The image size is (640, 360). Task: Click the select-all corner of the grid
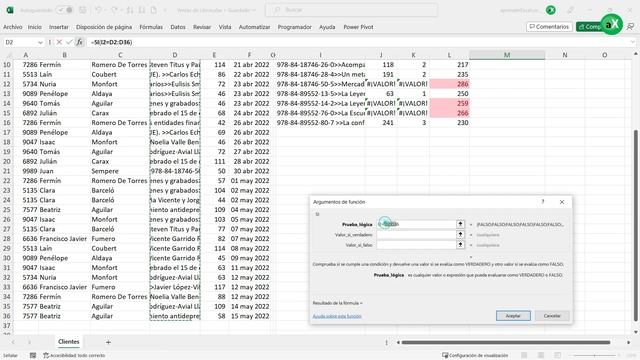click(x=8, y=55)
